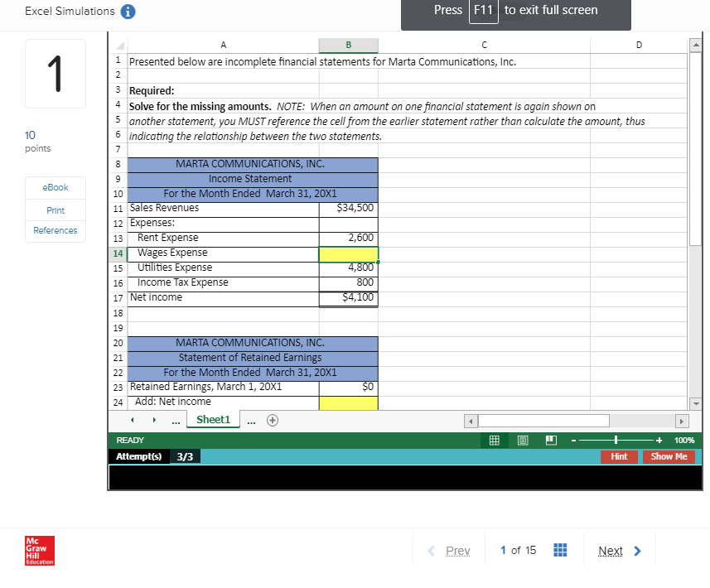Click the zoom slider handle

pyautogui.click(x=616, y=440)
